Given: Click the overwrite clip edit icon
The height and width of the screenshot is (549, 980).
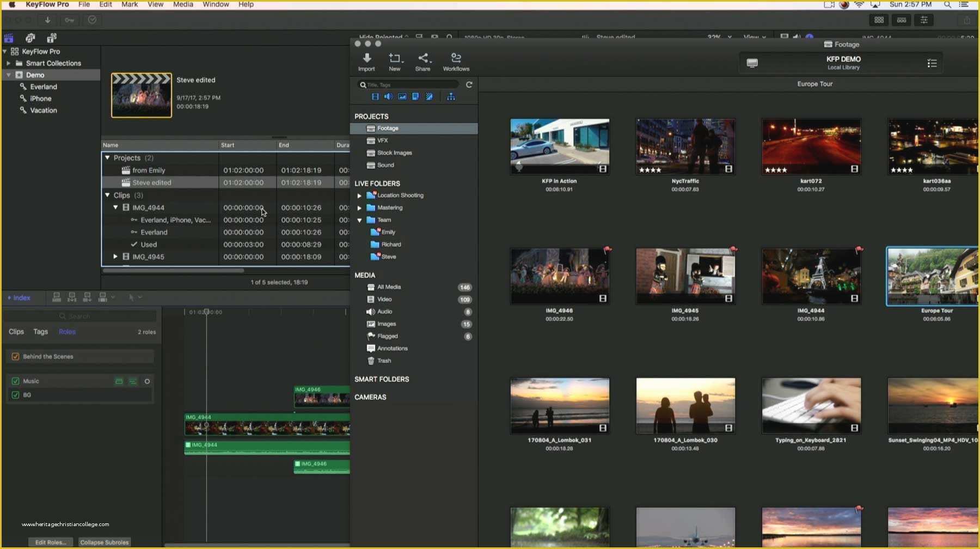Looking at the screenshot, I should click(102, 297).
